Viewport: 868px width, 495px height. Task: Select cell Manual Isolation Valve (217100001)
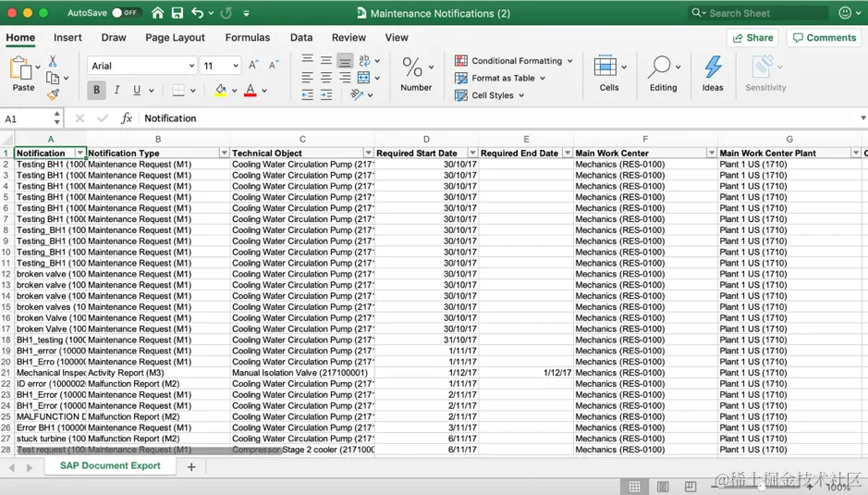pos(302,373)
